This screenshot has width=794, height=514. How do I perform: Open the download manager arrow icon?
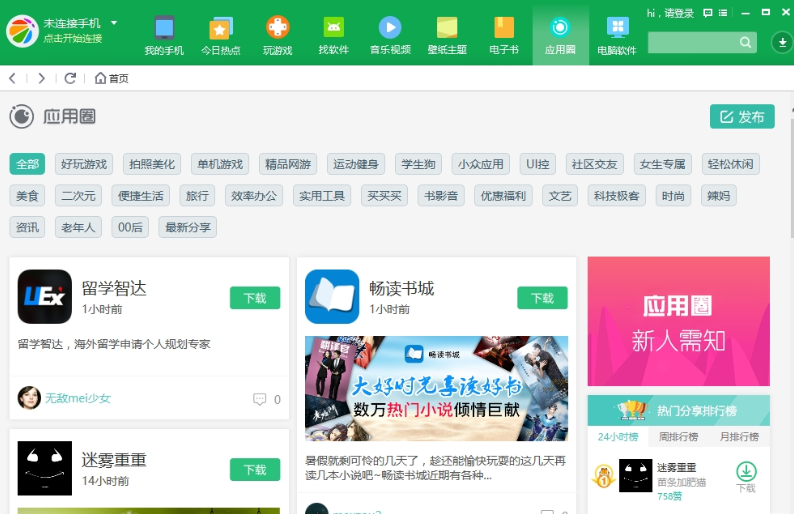(782, 43)
